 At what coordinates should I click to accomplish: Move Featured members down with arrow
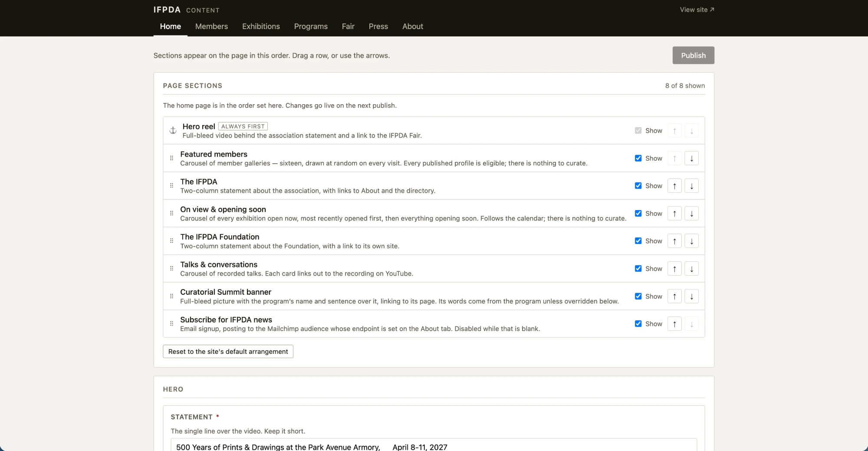coord(691,158)
